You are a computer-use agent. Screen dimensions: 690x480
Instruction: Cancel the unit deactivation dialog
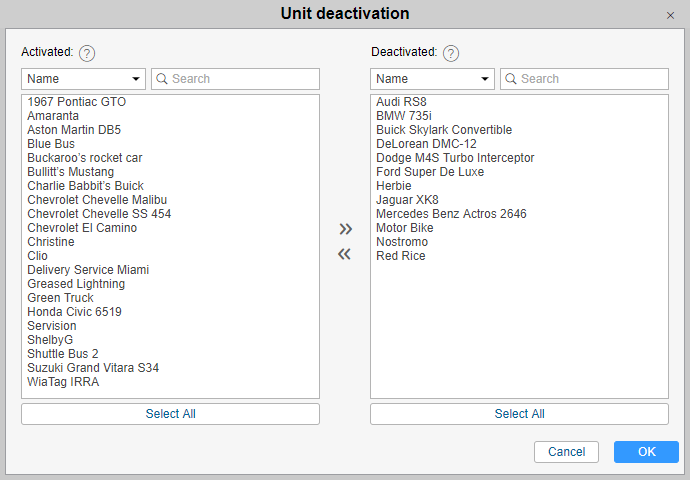566,452
